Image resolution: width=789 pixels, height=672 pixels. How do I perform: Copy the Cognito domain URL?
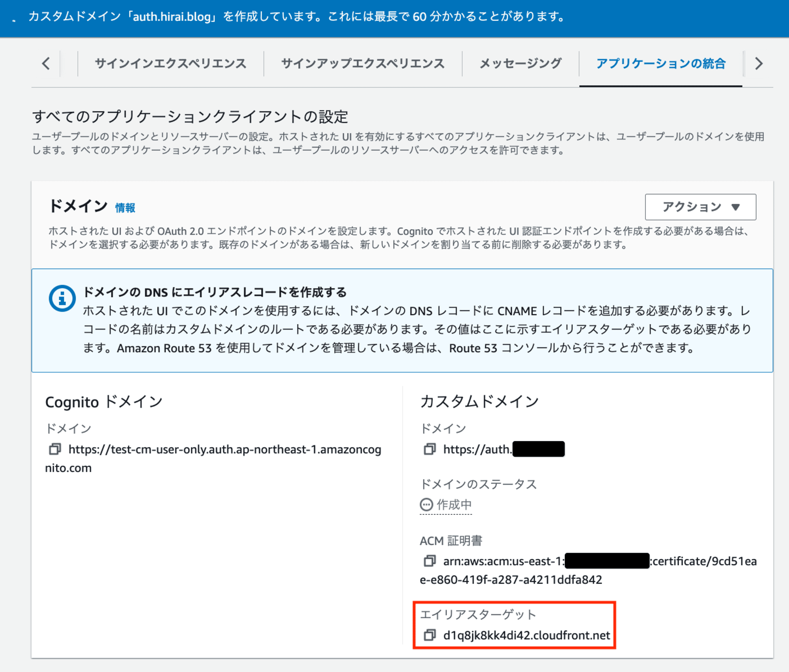click(x=55, y=449)
